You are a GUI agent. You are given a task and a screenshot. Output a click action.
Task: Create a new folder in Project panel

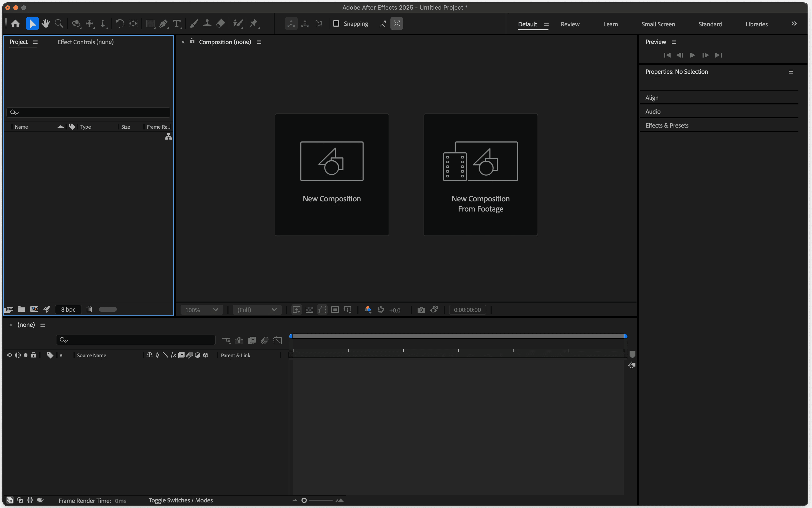[x=22, y=309]
